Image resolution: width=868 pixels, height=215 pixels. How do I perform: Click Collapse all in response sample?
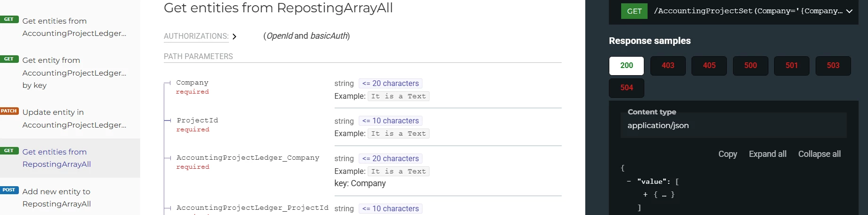click(819, 154)
